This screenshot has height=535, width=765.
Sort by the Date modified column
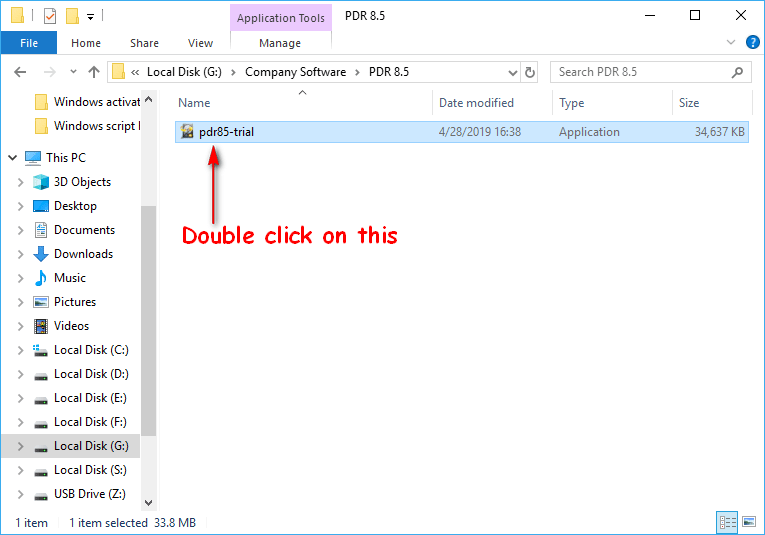[x=476, y=103]
